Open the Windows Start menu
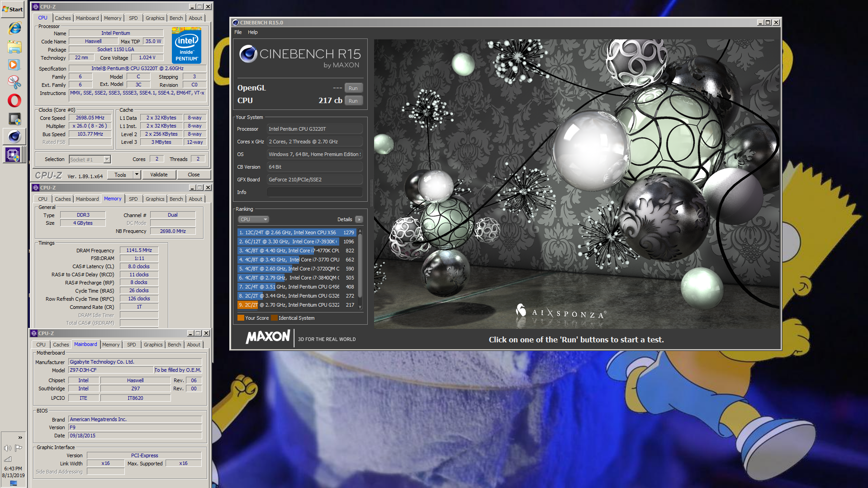Screen dimensions: 868x488 (13, 9)
